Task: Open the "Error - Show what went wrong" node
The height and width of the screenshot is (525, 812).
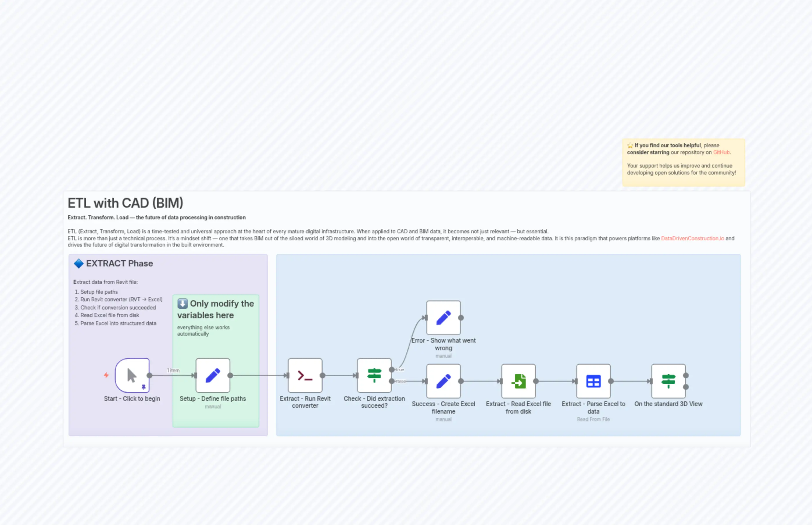Action: pos(443,318)
